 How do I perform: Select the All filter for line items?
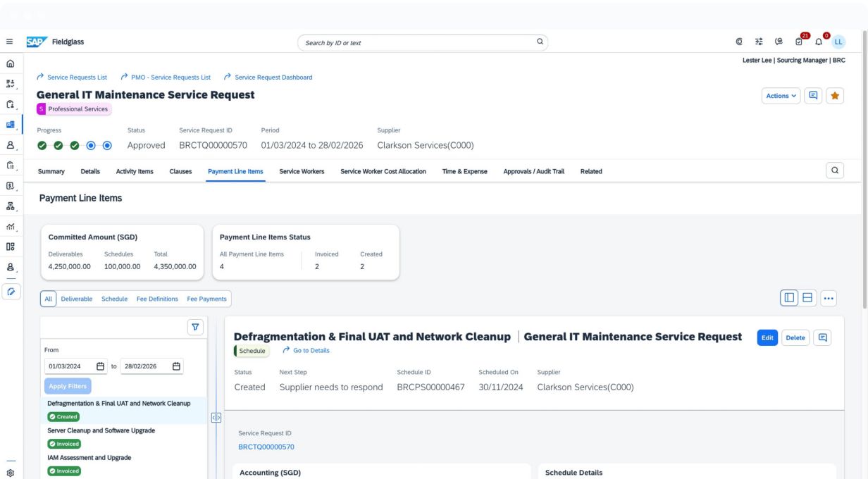49,299
